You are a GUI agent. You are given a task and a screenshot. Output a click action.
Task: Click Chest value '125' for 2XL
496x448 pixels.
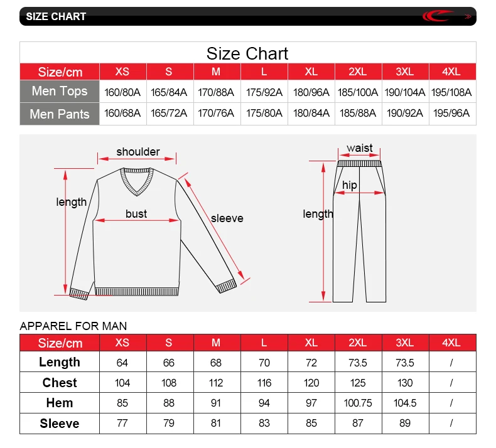[x=358, y=383]
